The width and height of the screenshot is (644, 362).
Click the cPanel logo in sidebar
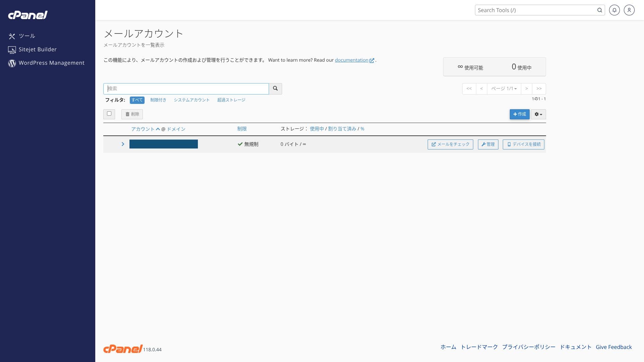(28, 15)
